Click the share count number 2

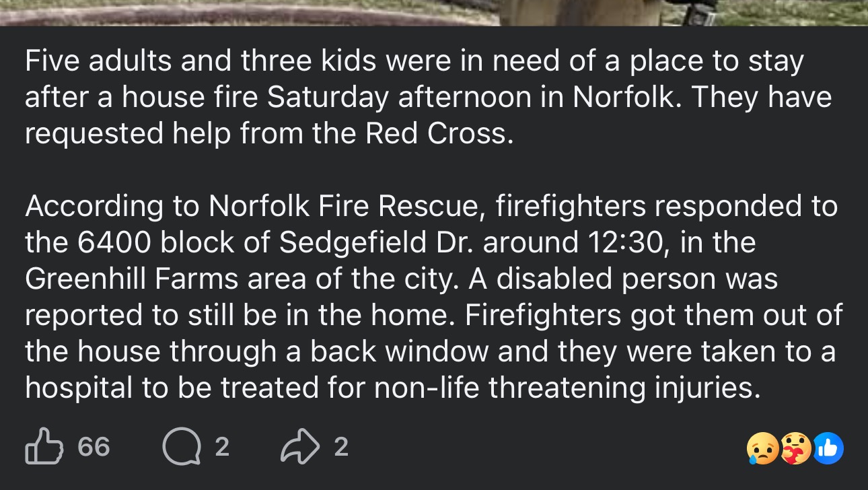tap(341, 447)
